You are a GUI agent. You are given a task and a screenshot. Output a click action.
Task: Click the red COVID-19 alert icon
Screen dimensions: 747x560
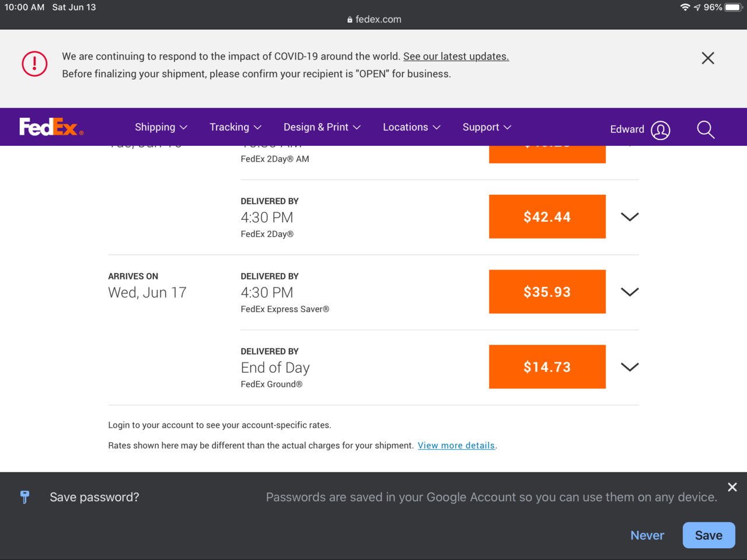coord(34,64)
